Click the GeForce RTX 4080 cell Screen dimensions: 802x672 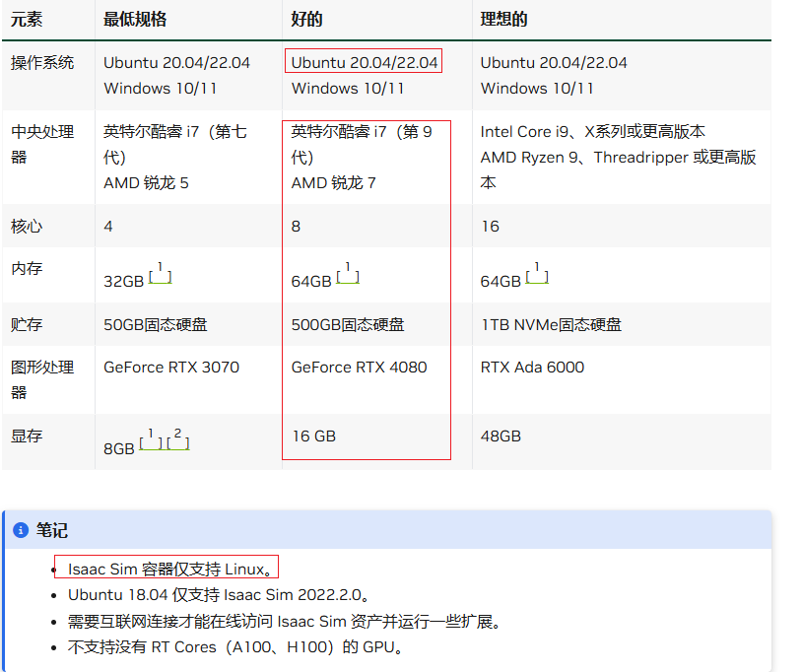(x=359, y=368)
